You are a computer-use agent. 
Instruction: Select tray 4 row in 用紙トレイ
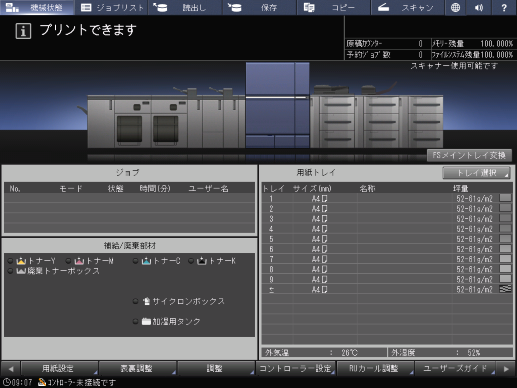coord(387,229)
